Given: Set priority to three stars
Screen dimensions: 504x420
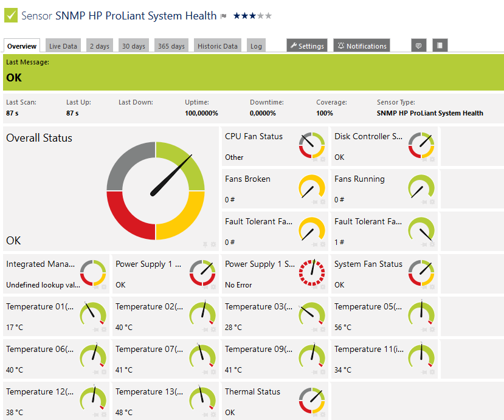Looking at the screenshot, I should tap(252, 15).
